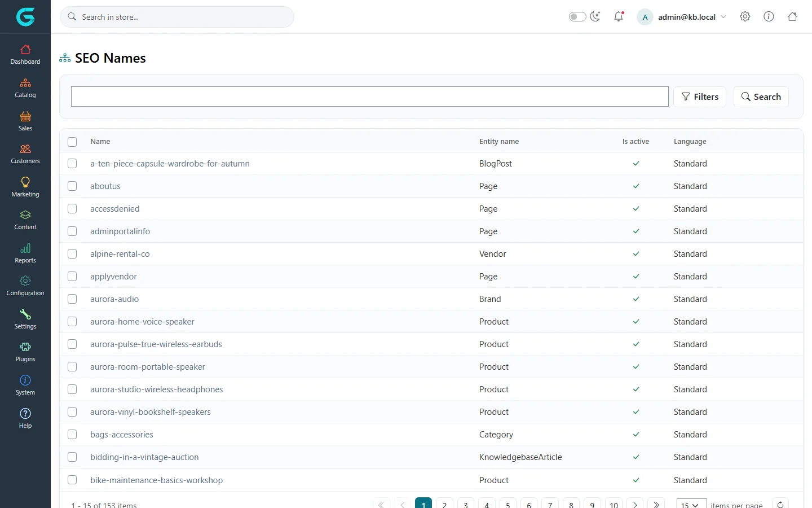This screenshot has width=812, height=508.
Task: Open the Dashboard sidebar item
Action: pyautogui.click(x=25, y=55)
